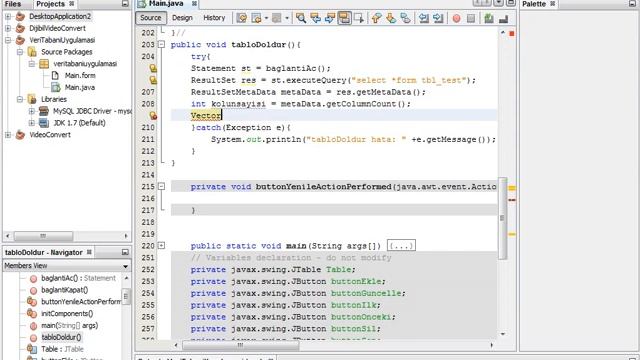Open Members View dropdown

tap(125, 266)
